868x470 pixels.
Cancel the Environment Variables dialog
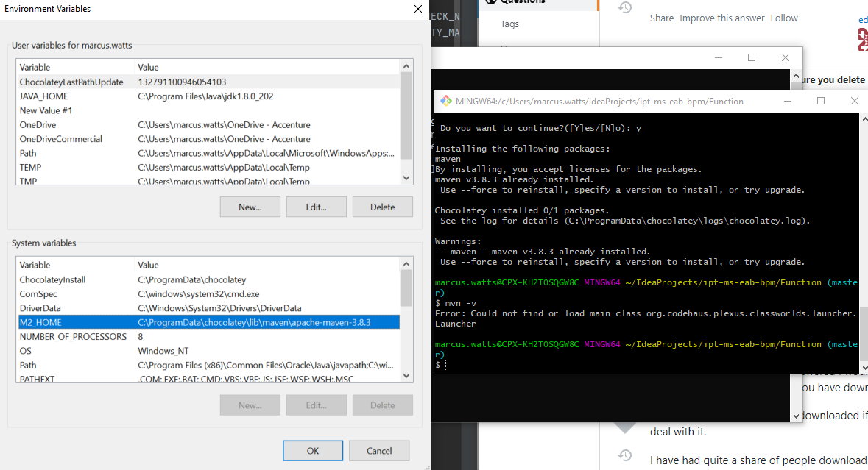[x=379, y=451]
